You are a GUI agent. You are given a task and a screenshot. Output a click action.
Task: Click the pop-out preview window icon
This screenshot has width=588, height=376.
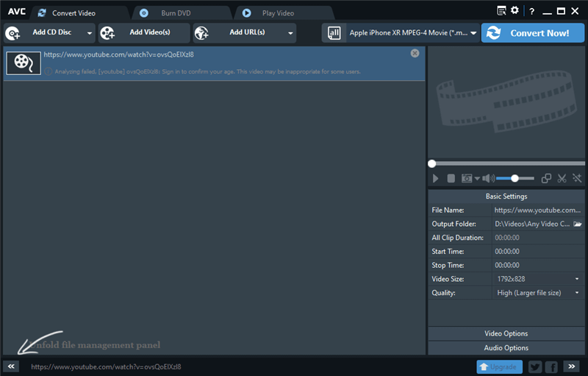[546, 179]
